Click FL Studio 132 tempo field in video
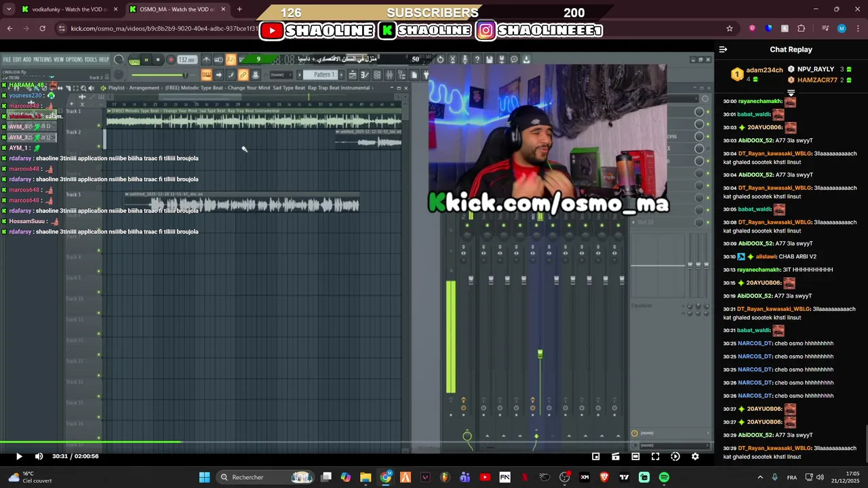 click(x=187, y=60)
